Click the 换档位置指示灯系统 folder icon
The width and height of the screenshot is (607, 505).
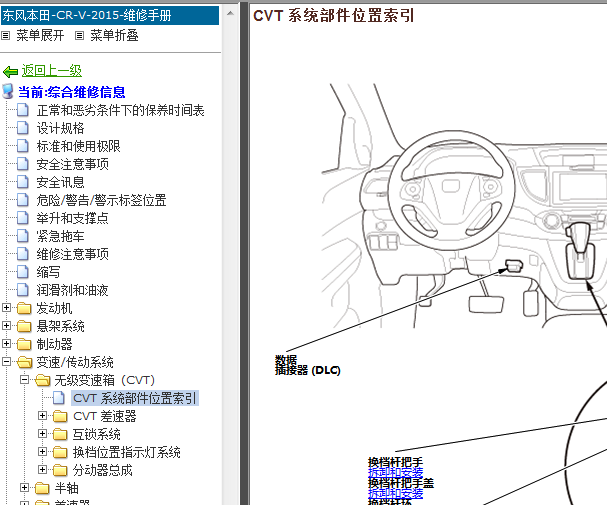[x=60, y=452]
